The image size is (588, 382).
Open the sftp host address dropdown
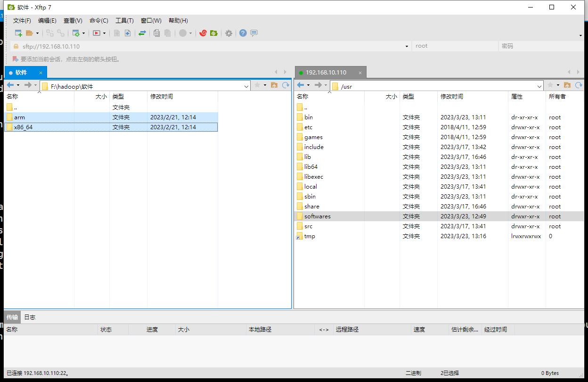[407, 46]
